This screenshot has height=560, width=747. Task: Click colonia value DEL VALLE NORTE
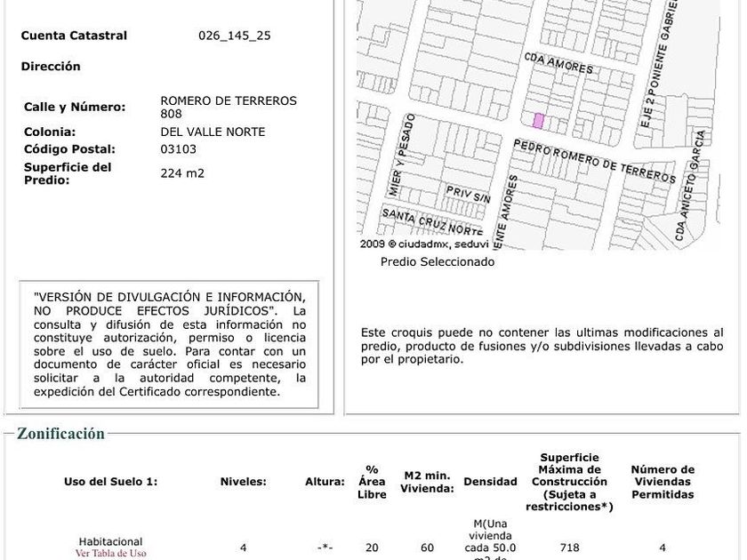click(213, 132)
